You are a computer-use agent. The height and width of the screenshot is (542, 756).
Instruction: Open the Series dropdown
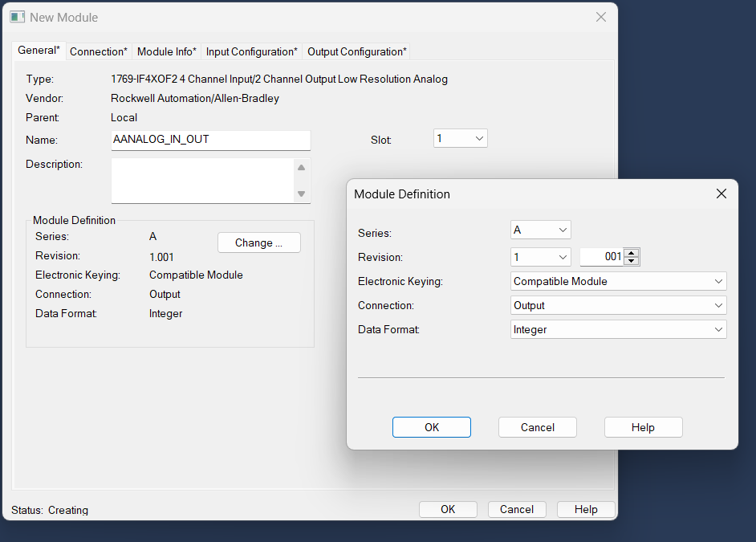[541, 230]
